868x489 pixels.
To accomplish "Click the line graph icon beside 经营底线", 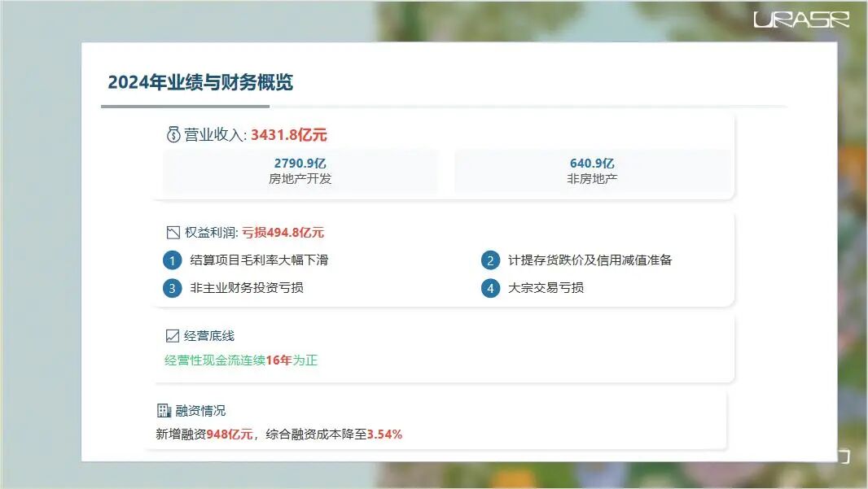I will 173,335.
